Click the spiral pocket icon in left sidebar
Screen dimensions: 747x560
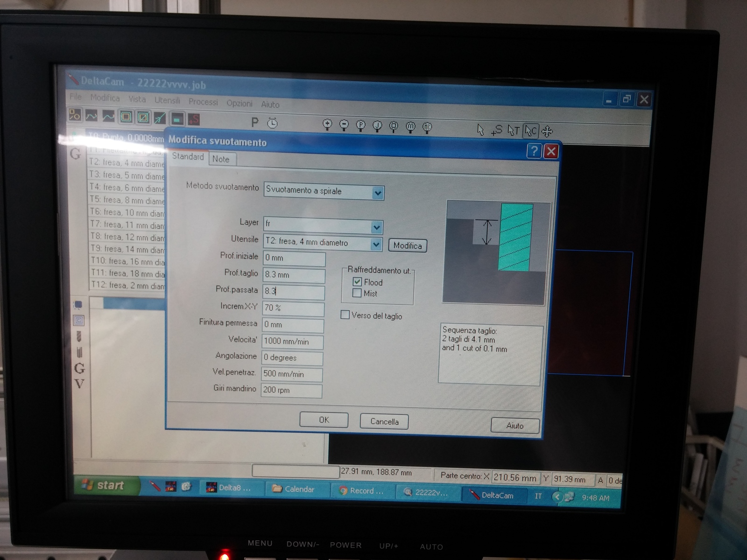[79, 320]
